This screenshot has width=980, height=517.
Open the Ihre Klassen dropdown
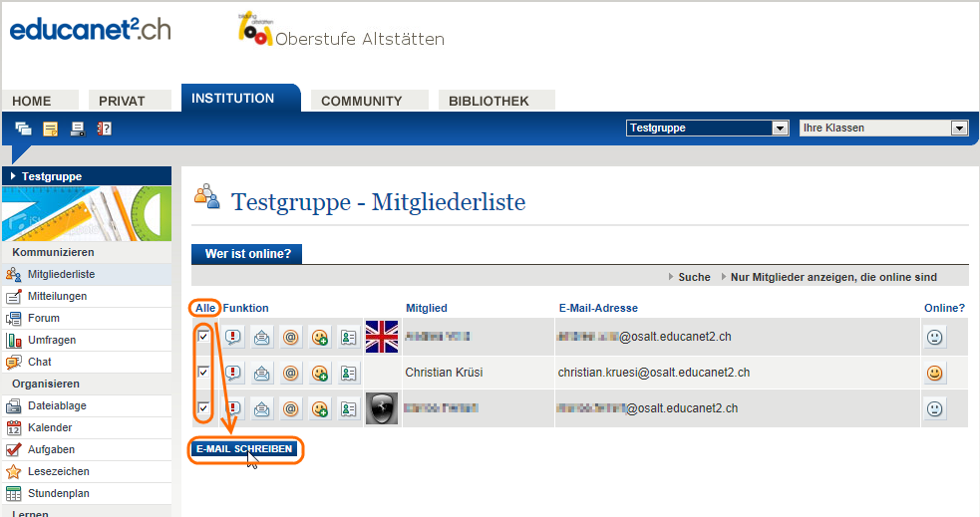click(884, 128)
